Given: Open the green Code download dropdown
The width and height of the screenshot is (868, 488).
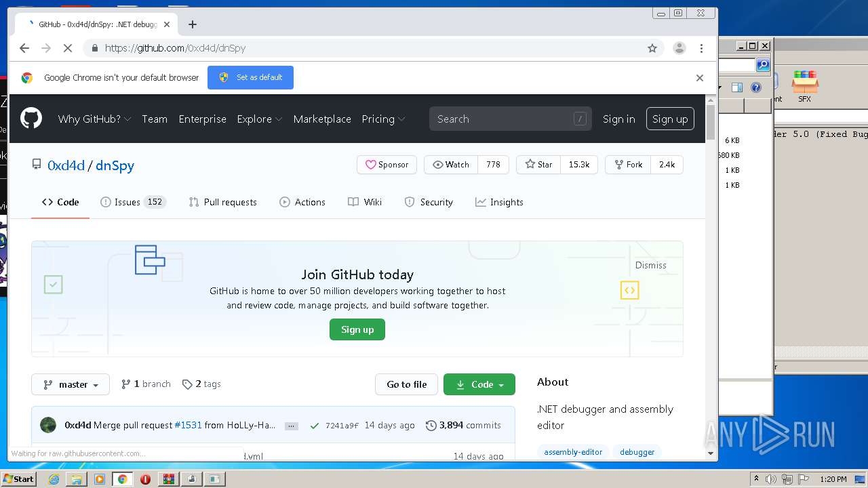Looking at the screenshot, I should (x=479, y=384).
